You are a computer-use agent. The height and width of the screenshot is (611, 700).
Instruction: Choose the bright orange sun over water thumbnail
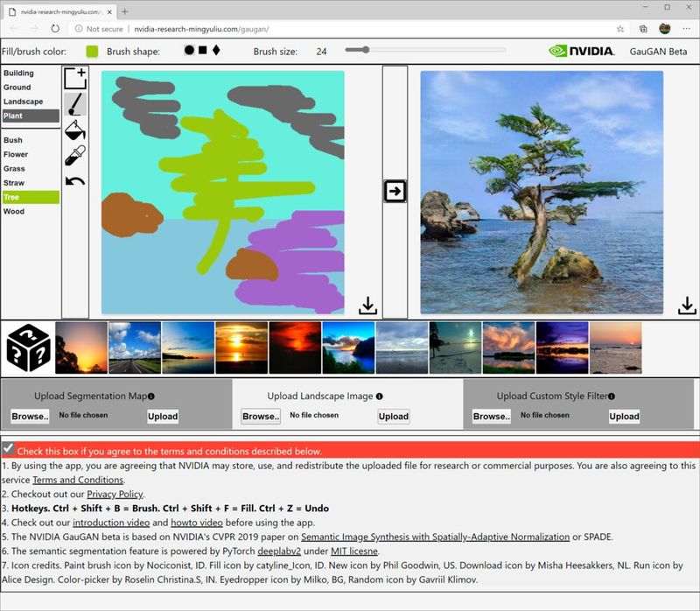(241, 348)
